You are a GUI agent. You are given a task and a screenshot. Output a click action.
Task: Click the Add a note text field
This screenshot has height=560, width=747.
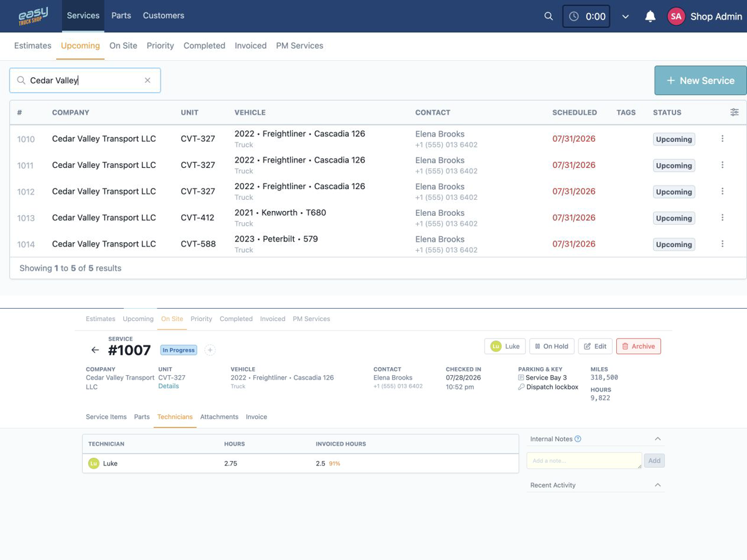(x=584, y=460)
